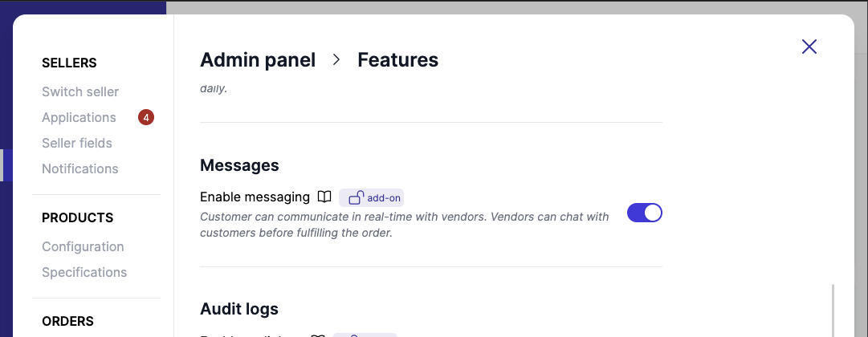Click the Audit logs section heading
This screenshot has height=337, width=868.
point(239,308)
